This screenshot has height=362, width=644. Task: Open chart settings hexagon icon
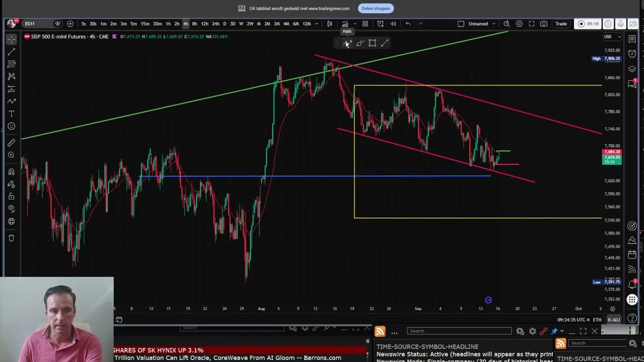519,24
